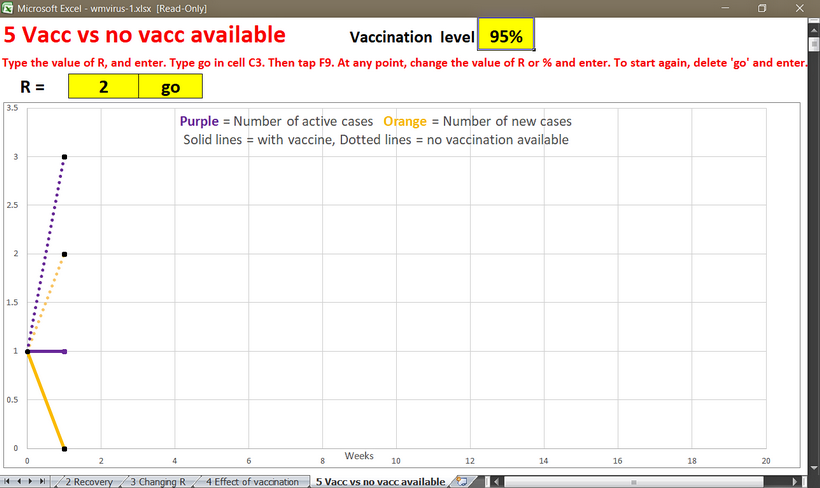Viewport: 820px width, 488px height.
Task: Click the Excel application icon in title bar
Action: click(x=8, y=8)
